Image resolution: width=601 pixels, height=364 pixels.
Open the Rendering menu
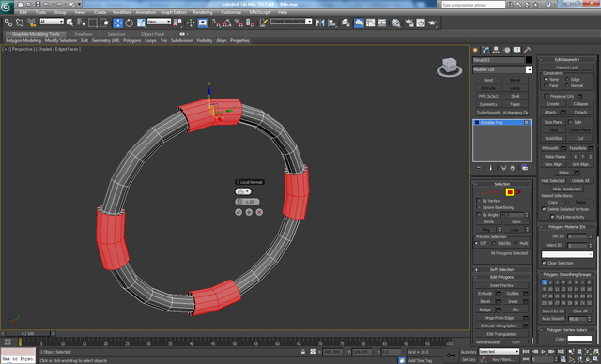tap(203, 12)
